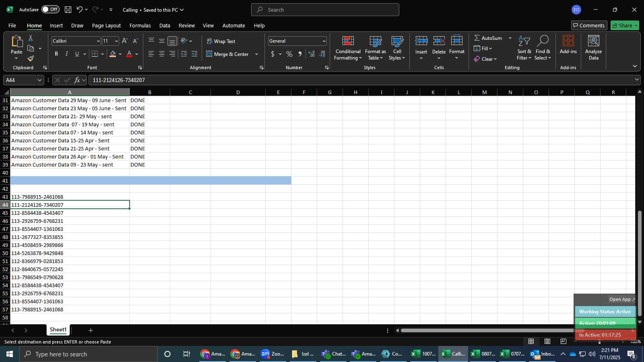Open the Add-ins pane
Screen dimensions: 644x362
[x=568, y=45]
